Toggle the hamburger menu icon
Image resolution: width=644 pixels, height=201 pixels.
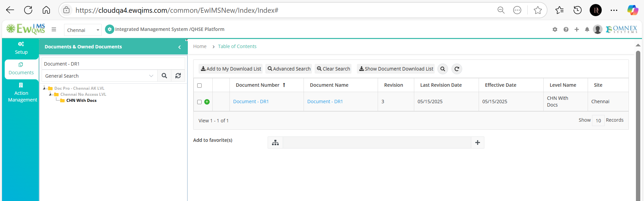(54, 30)
